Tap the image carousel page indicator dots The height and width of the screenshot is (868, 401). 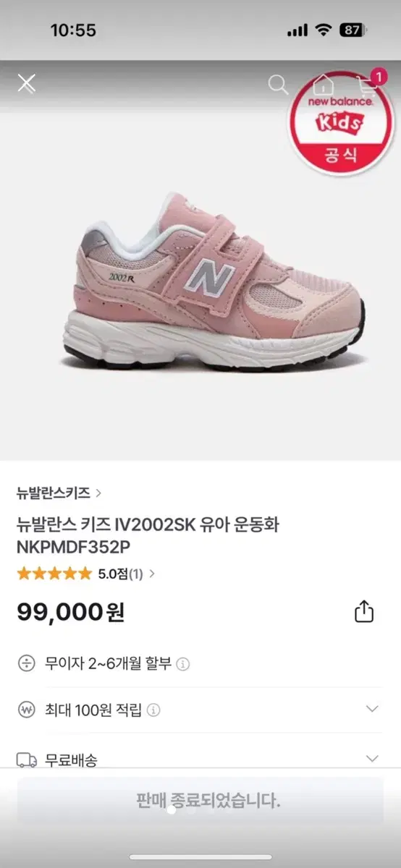coord(191,810)
